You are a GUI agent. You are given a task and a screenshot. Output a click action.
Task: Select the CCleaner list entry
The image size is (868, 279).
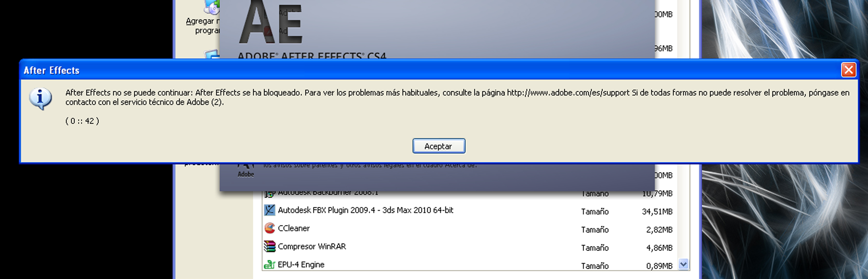[x=293, y=228]
